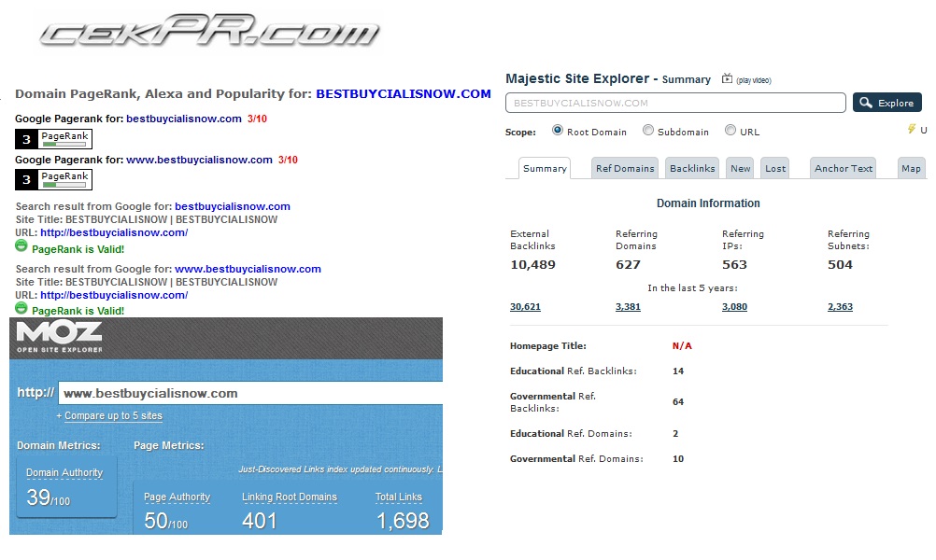Click bestbuycialisnow.com search result link
Screen dimensions: 936x560
[233, 206]
